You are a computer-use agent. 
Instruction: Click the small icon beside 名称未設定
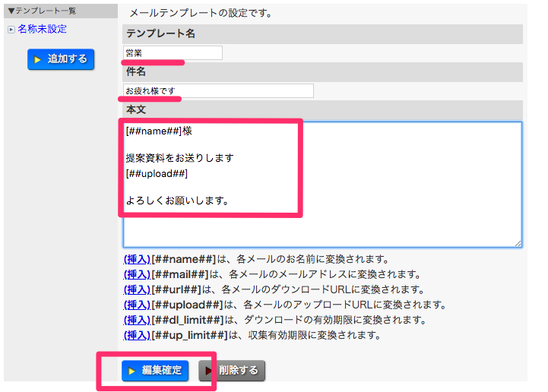11,30
